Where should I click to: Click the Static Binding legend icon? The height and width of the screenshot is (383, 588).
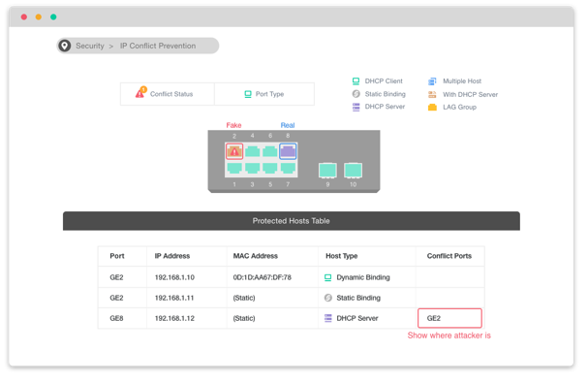[x=356, y=94]
